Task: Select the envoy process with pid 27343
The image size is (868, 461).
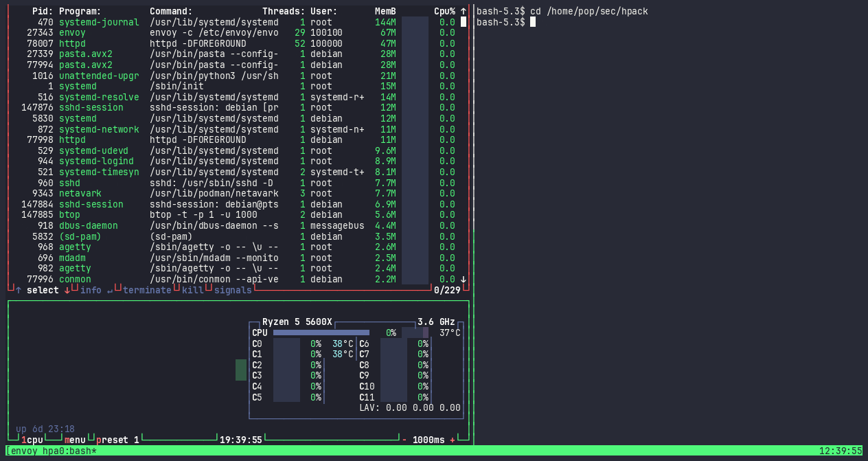Action: tap(235, 33)
